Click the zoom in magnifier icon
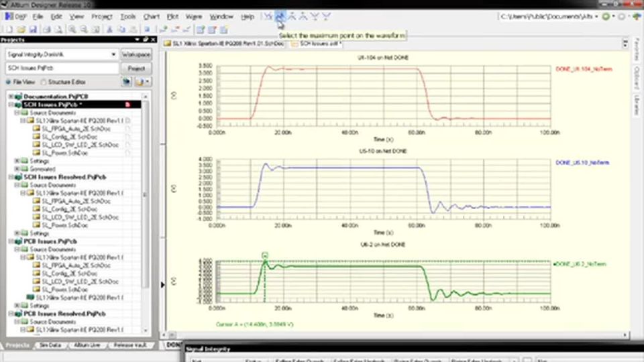The image size is (644, 362). pyautogui.click(x=72, y=29)
